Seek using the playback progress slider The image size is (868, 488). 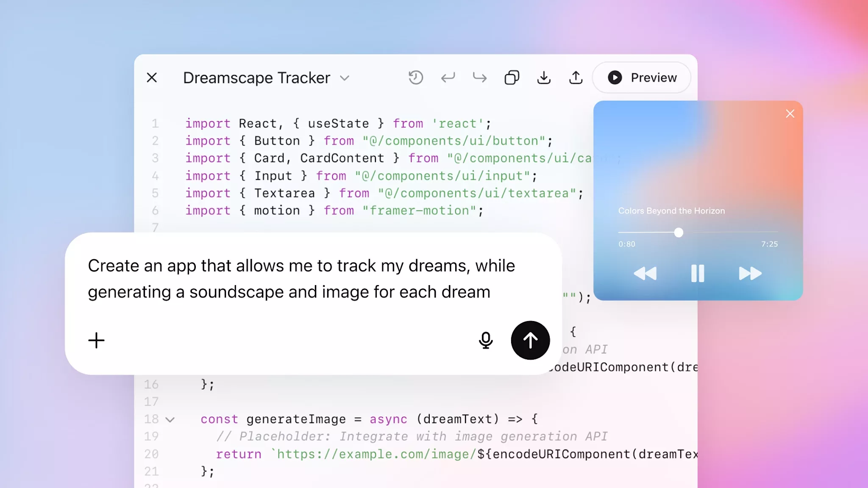coord(679,233)
